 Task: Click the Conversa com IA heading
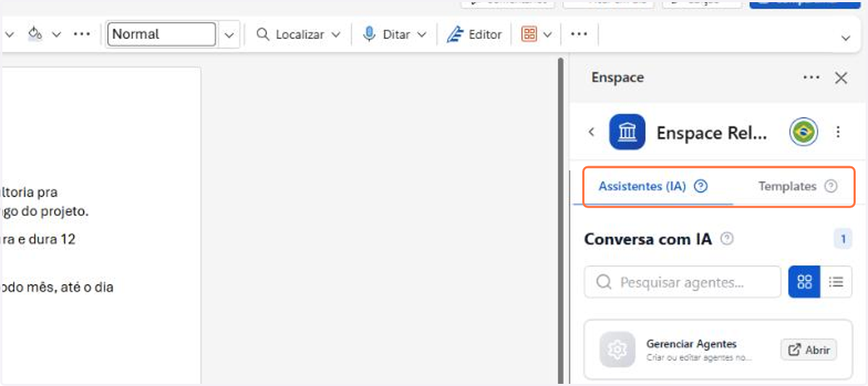point(648,239)
